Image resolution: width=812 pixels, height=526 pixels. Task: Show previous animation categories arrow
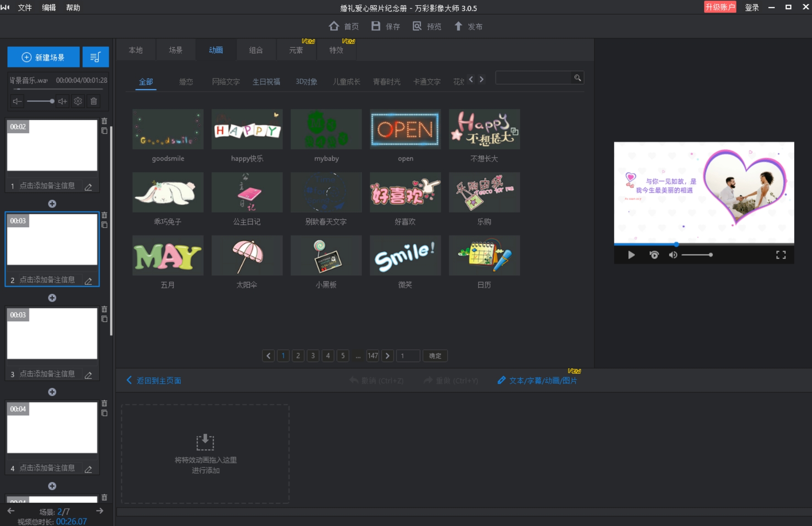coord(471,79)
